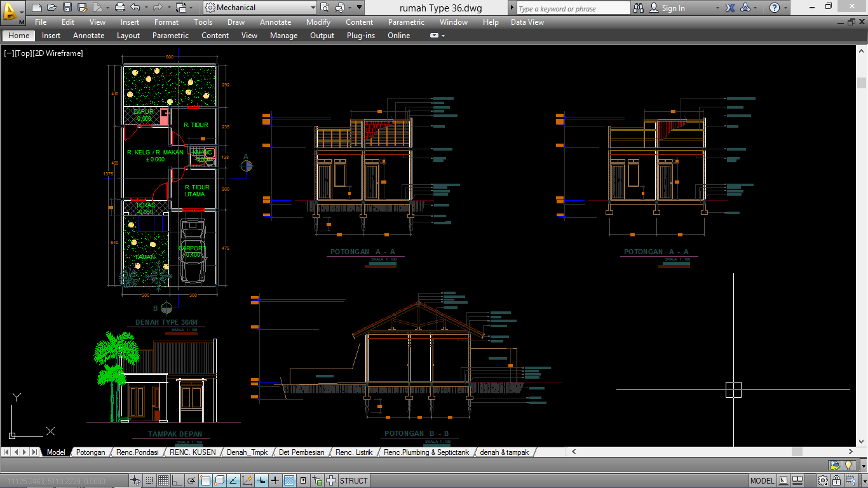Switch to the Output ribbon tab
Screen dimensions: 868x488
coord(322,36)
